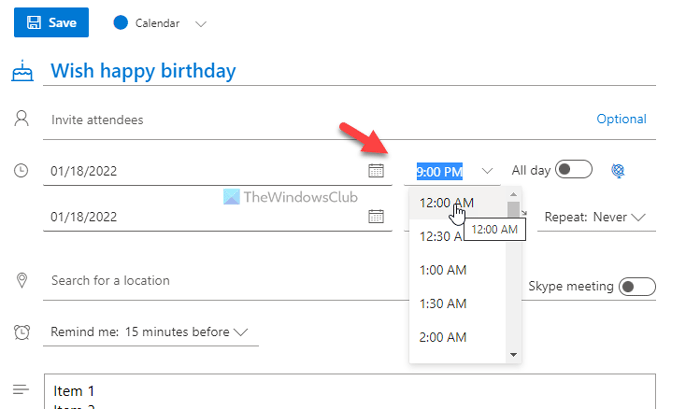Click the location pin icon

click(x=21, y=280)
